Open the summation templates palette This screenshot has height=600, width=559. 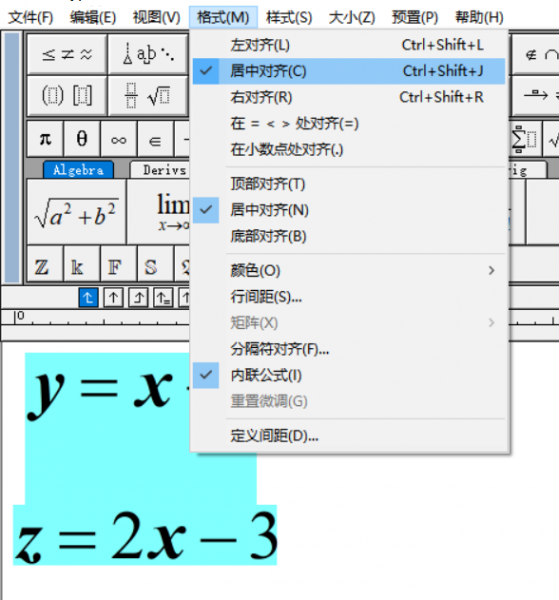point(526,139)
